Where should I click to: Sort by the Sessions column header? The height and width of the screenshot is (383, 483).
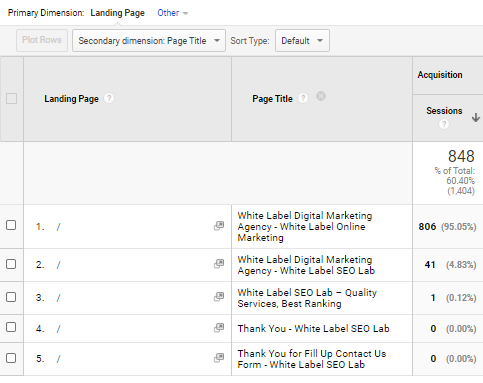444,111
